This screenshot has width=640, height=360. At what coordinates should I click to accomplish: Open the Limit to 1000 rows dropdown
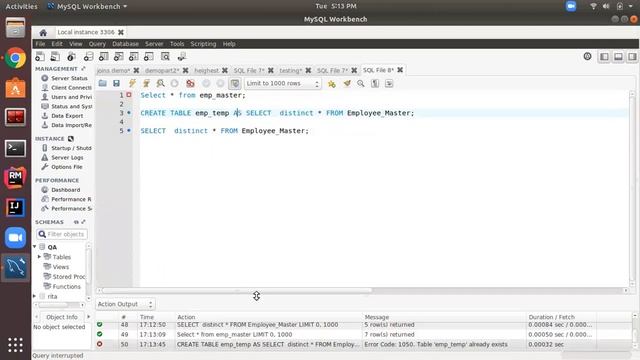[x=282, y=83]
